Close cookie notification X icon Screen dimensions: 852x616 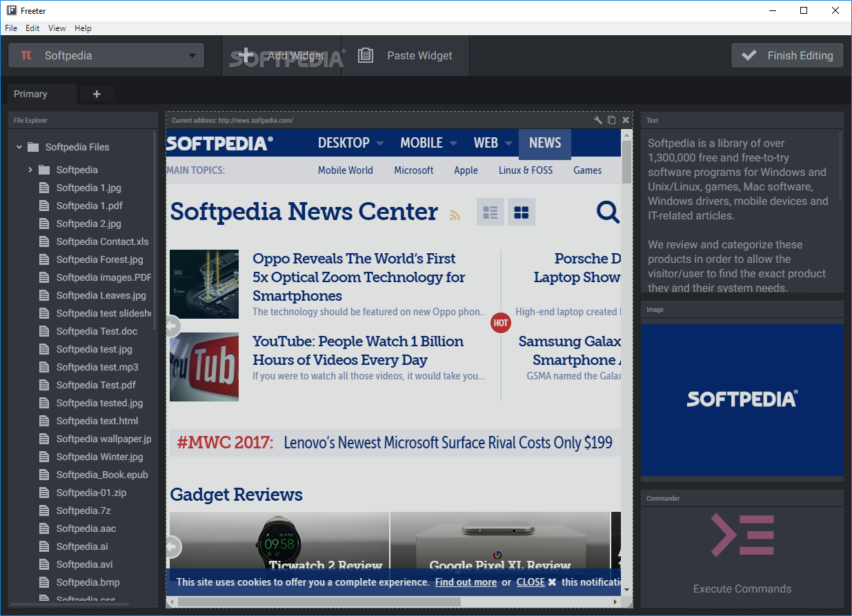[x=552, y=582]
